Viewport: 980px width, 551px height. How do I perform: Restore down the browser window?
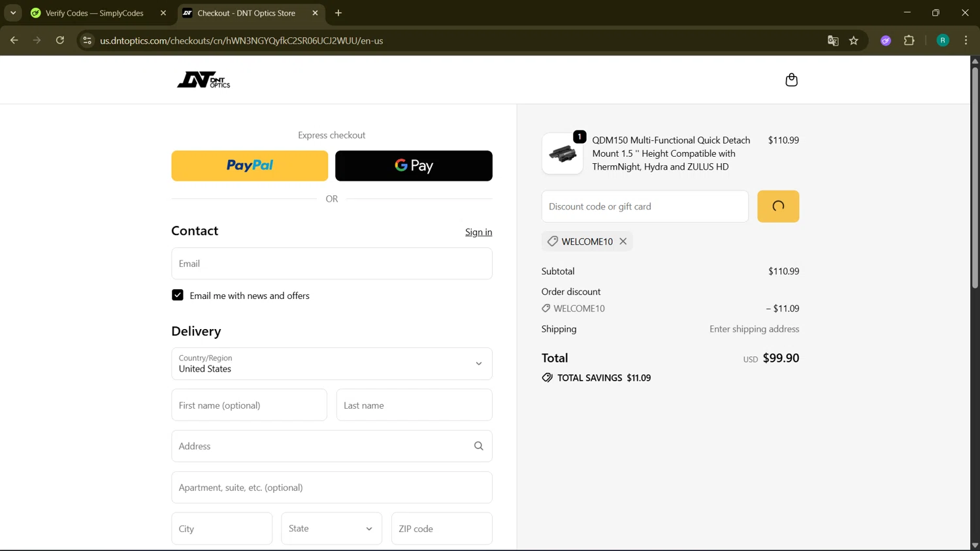coord(936,13)
